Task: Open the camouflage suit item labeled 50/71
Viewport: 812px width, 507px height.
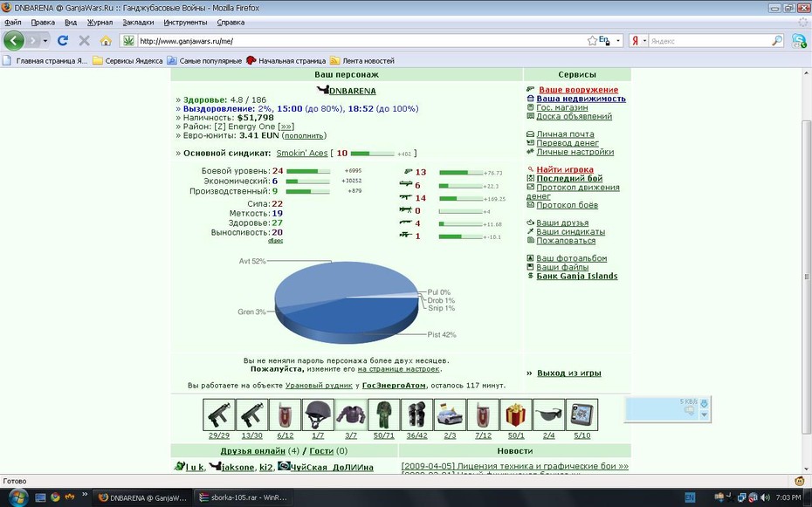Action: (x=383, y=415)
